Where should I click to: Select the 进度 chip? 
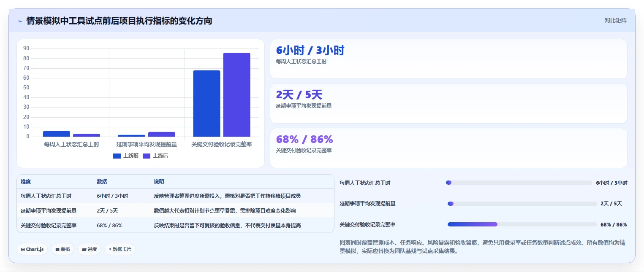[x=89, y=249]
